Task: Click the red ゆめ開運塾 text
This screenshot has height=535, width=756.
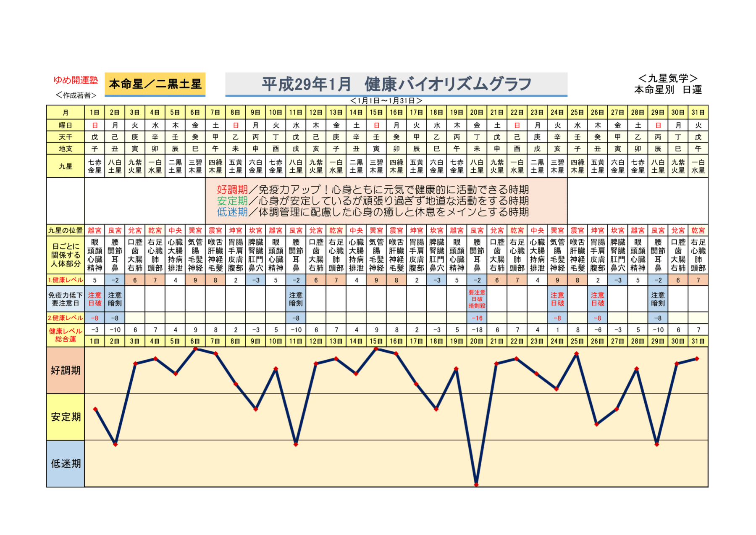Action: [76, 80]
